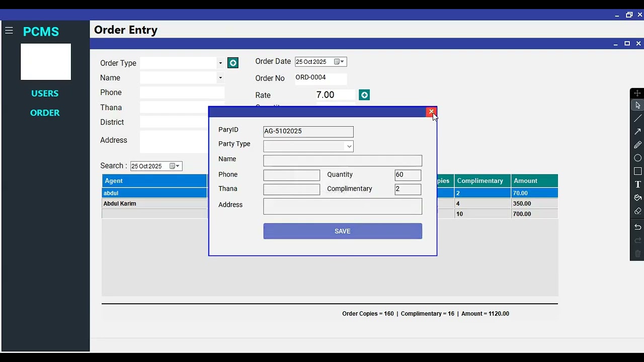Click the add button next to Rate
644x362 pixels.
(x=364, y=95)
